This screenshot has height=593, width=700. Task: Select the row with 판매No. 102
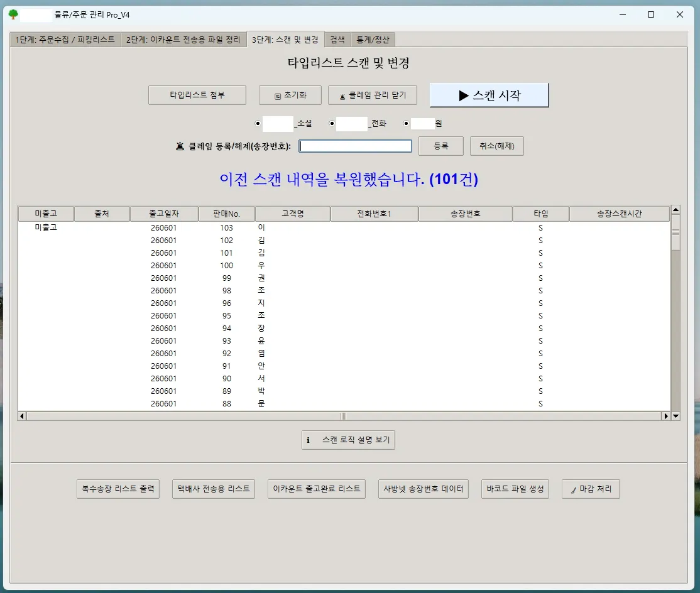(344, 241)
